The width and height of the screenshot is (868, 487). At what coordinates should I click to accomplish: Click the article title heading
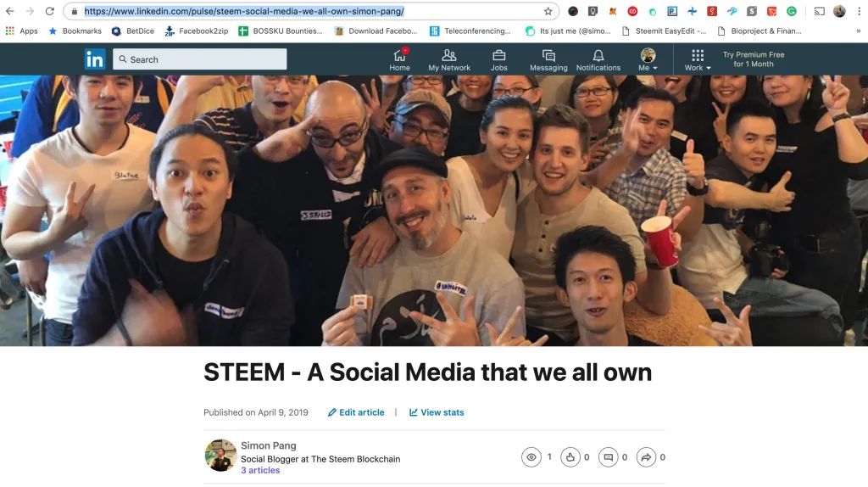tap(427, 372)
